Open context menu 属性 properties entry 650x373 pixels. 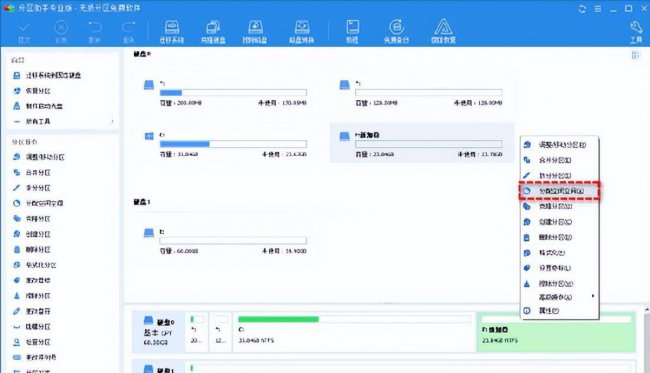[559, 310]
